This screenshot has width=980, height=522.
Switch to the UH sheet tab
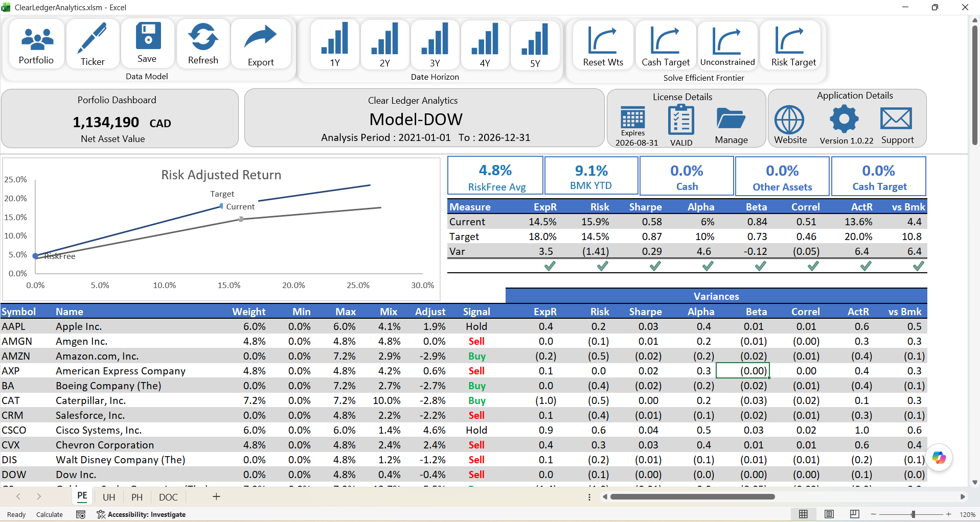109,497
